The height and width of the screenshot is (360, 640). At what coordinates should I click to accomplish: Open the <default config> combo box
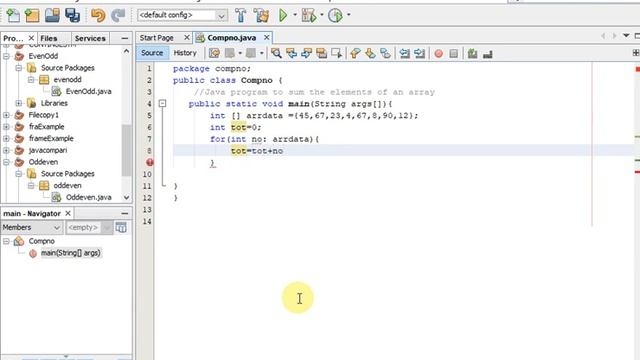point(182,16)
